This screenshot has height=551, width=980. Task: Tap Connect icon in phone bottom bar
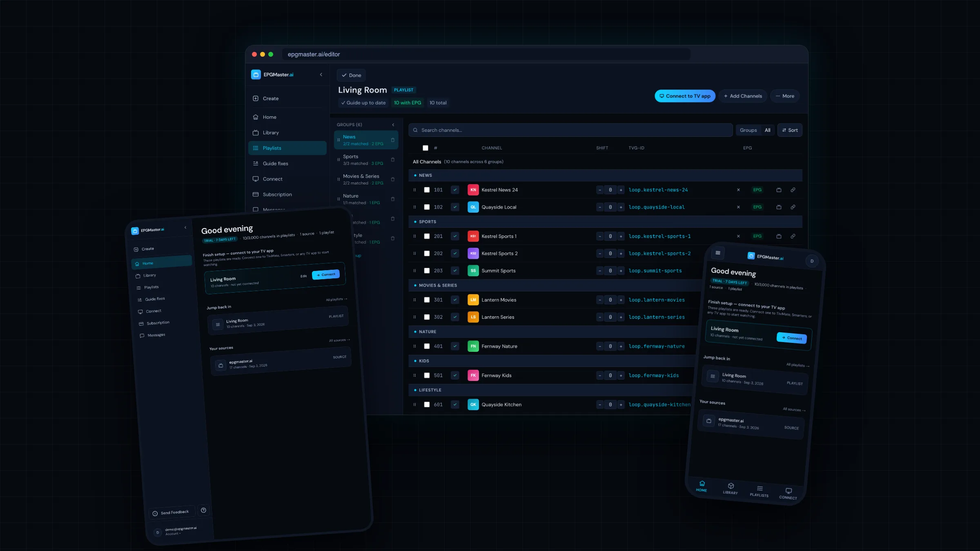pos(788,493)
